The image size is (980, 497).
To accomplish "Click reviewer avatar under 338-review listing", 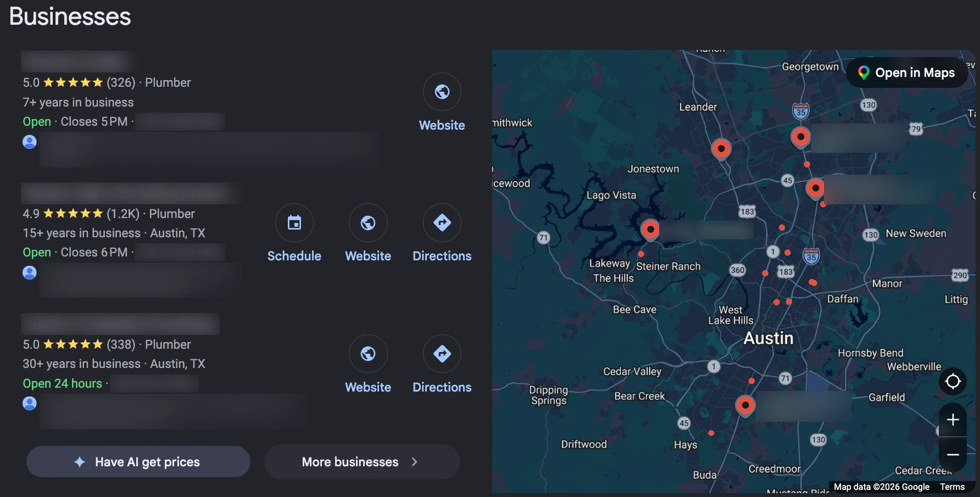I will click(x=30, y=404).
